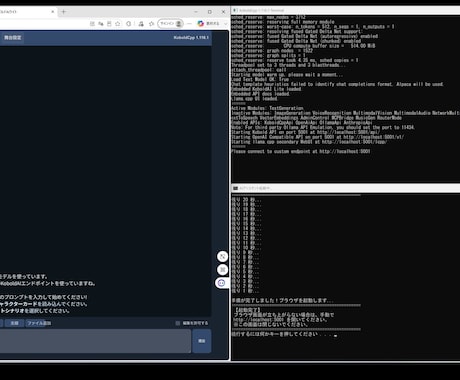Open the favorites list icon beside sign-in

coord(152,24)
